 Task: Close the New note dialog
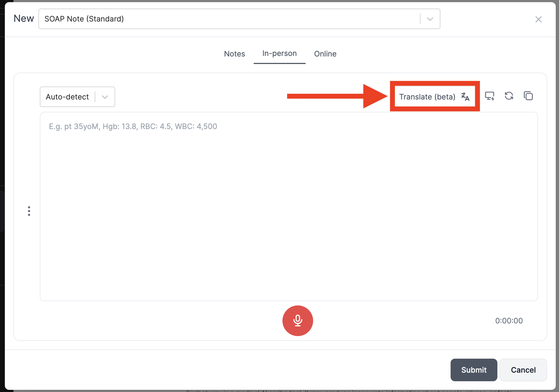tap(538, 19)
